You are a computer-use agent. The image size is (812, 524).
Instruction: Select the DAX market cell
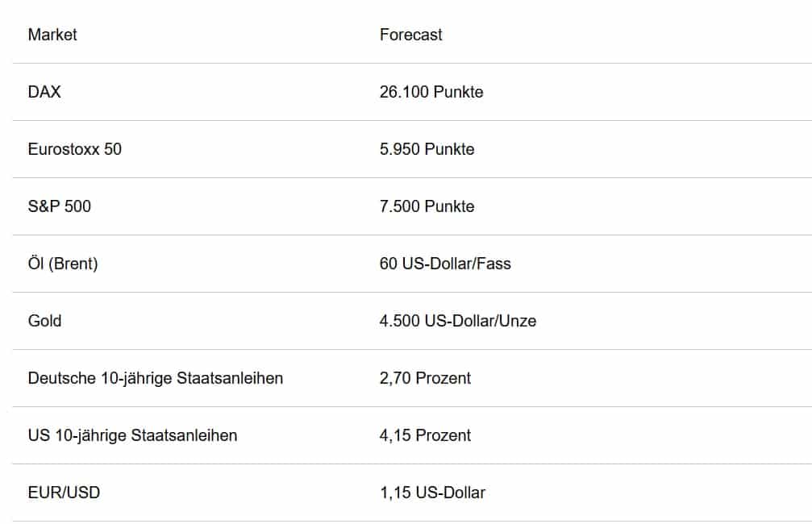[x=44, y=92]
